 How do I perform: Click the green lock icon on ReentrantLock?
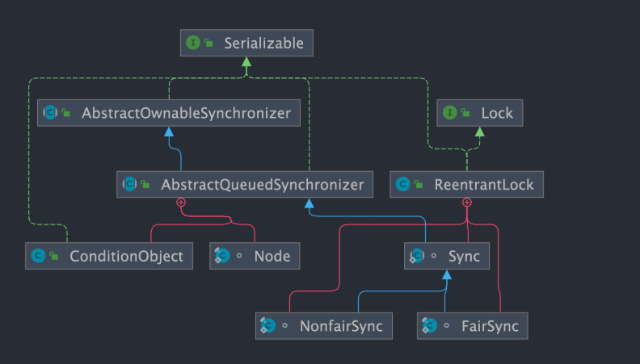click(419, 186)
